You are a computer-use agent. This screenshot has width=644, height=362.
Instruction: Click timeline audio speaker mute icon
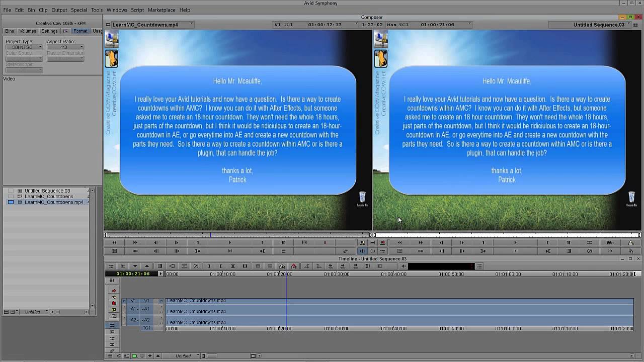404,266
